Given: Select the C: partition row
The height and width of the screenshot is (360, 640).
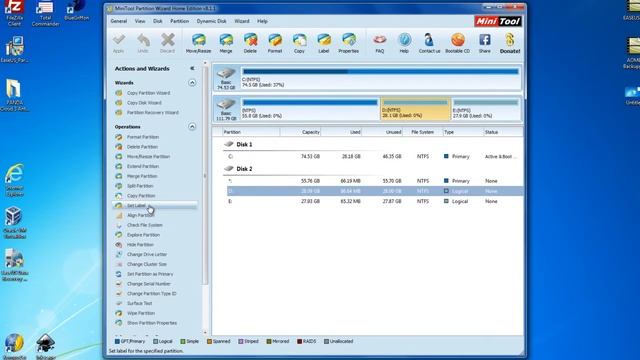Looking at the screenshot, I should pos(373,157).
